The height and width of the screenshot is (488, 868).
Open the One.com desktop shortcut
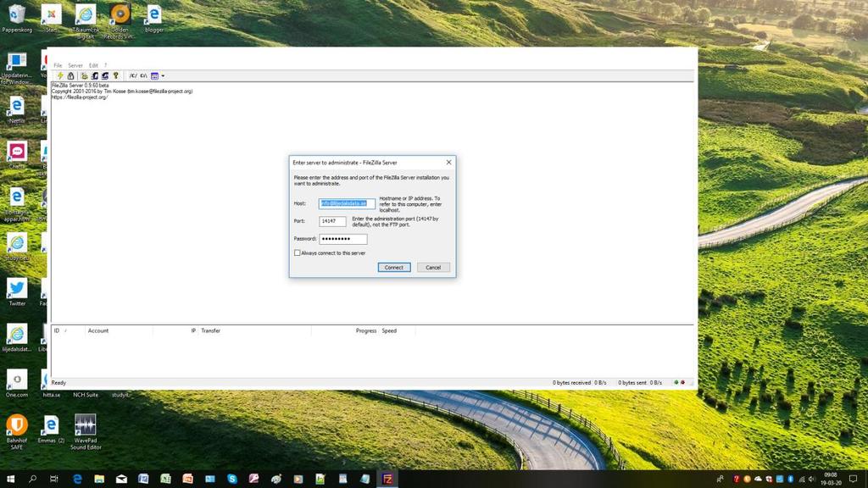coord(17,383)
